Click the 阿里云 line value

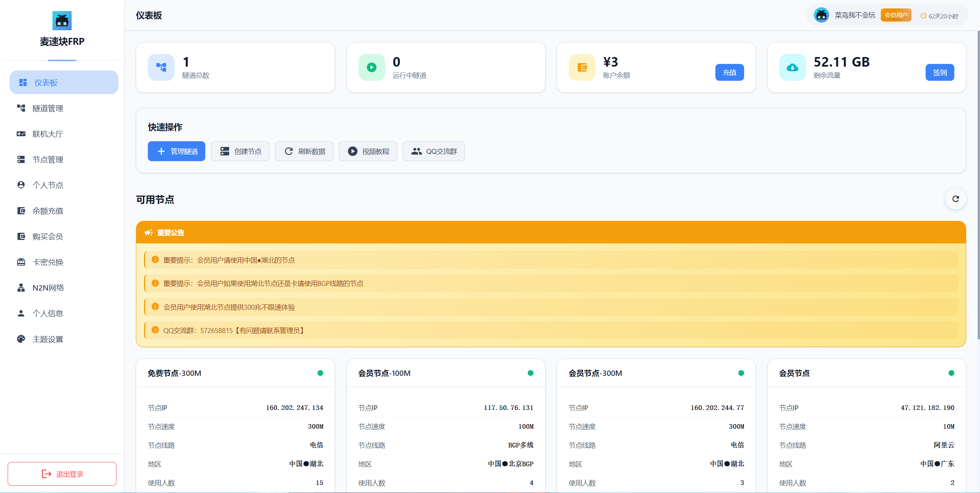pos(944,445)
